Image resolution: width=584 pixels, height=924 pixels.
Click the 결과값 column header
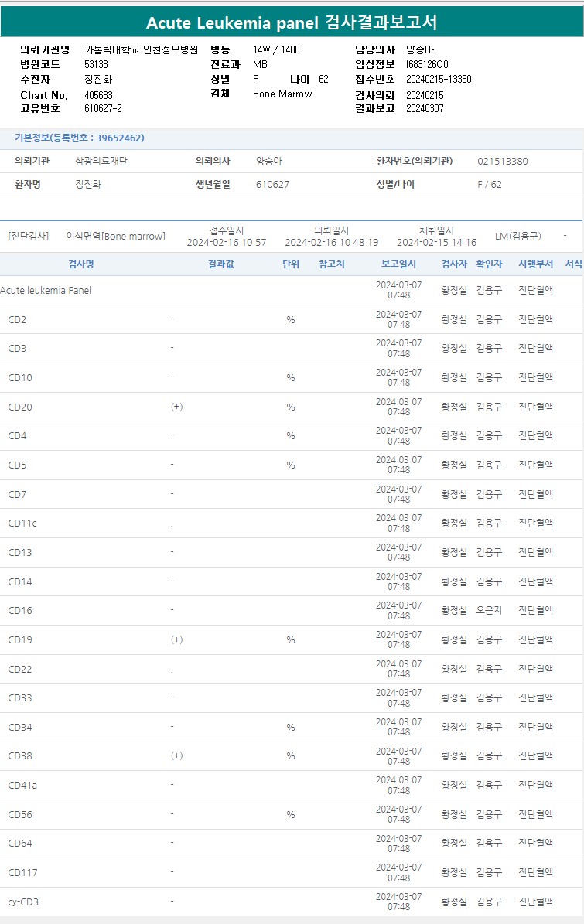[220, 264]
